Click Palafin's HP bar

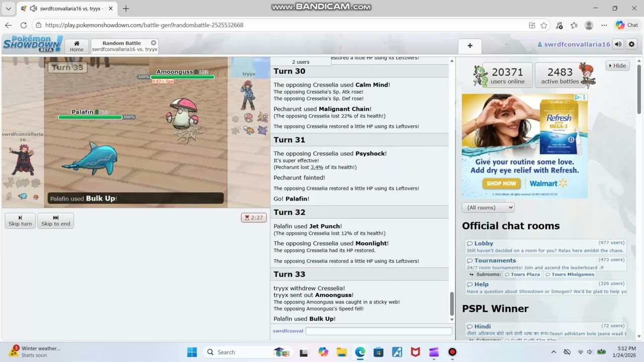tap(90, 117)
